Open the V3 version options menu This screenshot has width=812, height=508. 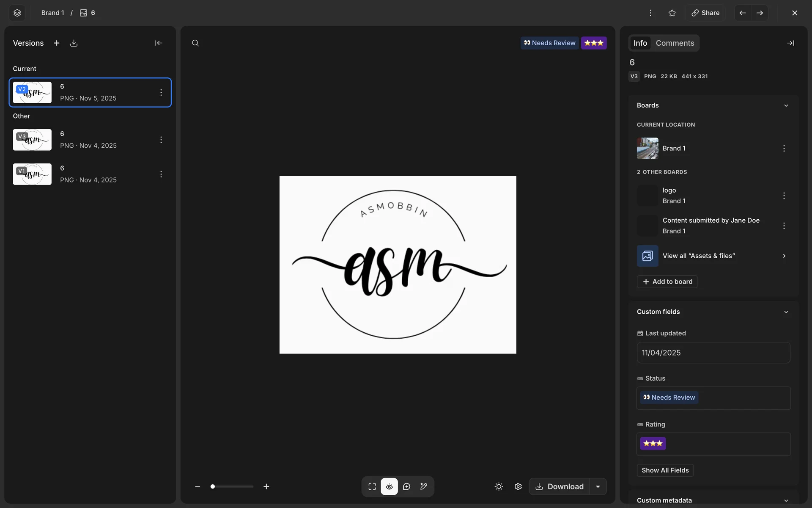point(161,140)
